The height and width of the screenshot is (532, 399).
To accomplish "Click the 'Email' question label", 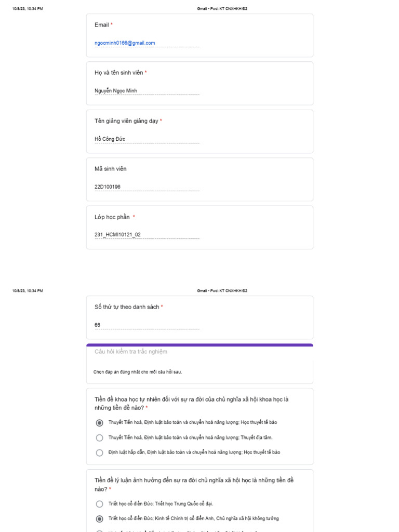I will (102, 25).
